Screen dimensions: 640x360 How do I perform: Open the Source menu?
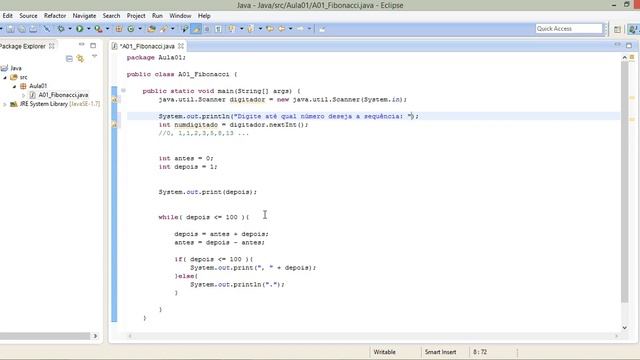28,16
